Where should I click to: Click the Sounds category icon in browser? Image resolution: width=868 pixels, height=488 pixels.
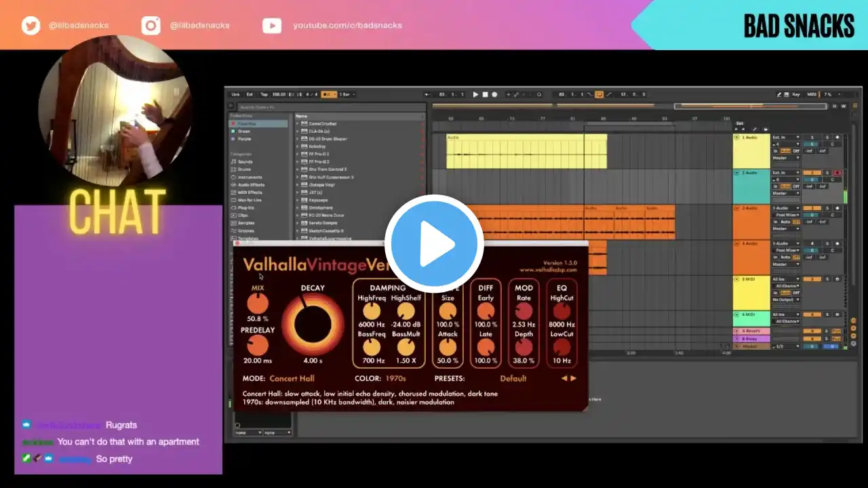(233, 162)
